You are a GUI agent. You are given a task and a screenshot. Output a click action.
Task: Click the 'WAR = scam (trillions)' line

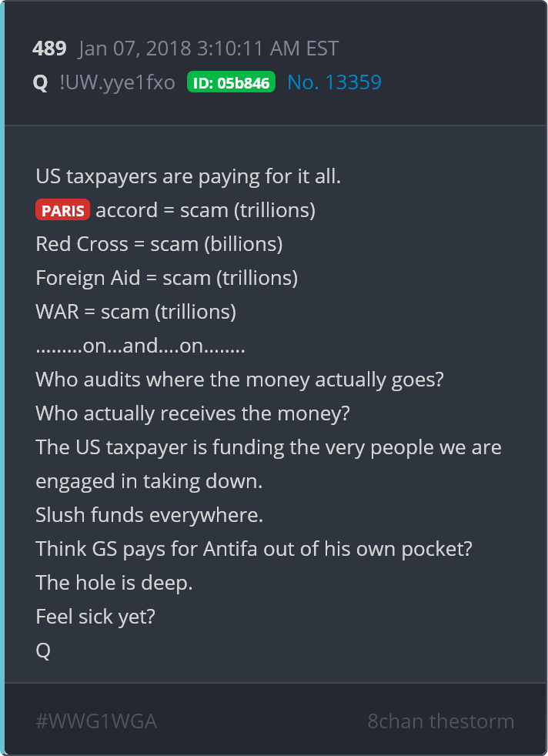[x=136, y=312]
